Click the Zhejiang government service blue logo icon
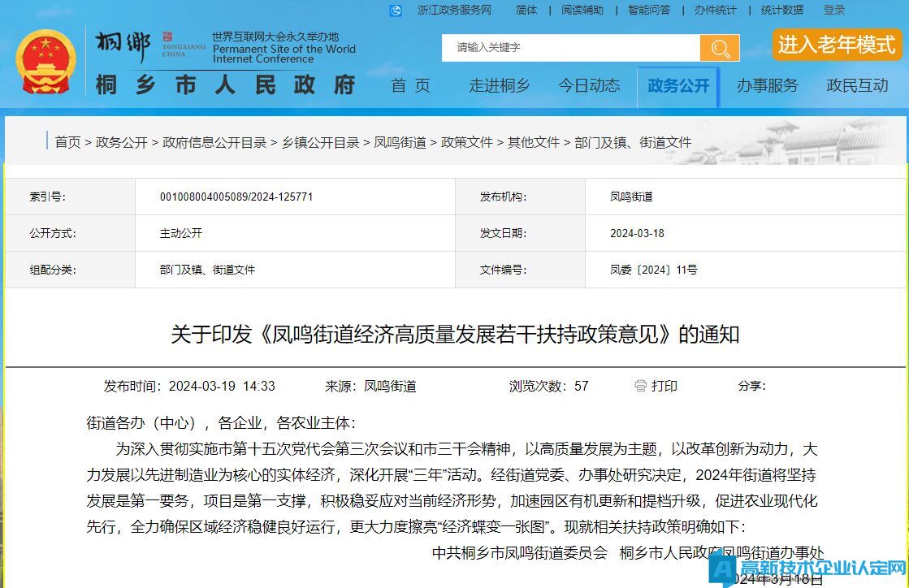This screenshot has width=909, height=588. coord(396,11)
